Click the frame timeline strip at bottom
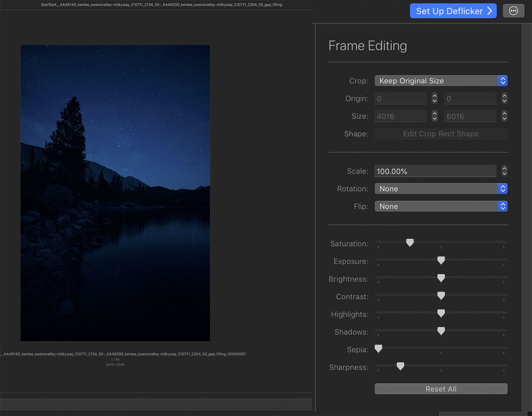This screenshot has width=532, height=416. click(156, 404)
